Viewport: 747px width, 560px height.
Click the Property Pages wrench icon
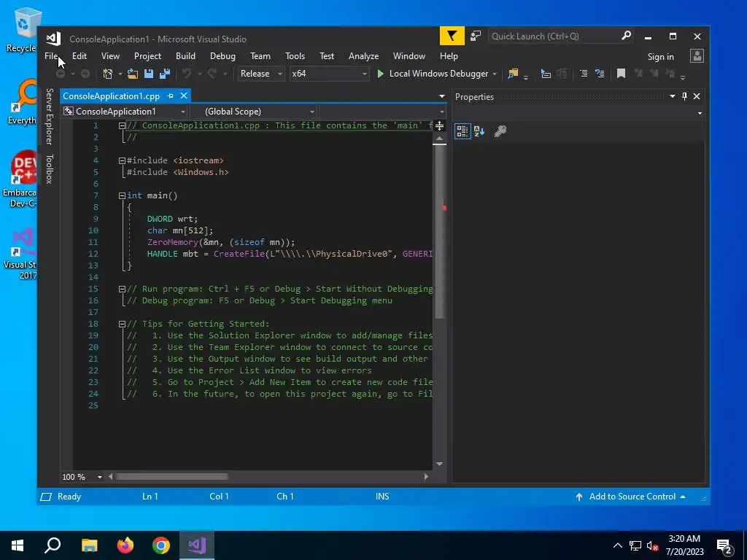500,131
